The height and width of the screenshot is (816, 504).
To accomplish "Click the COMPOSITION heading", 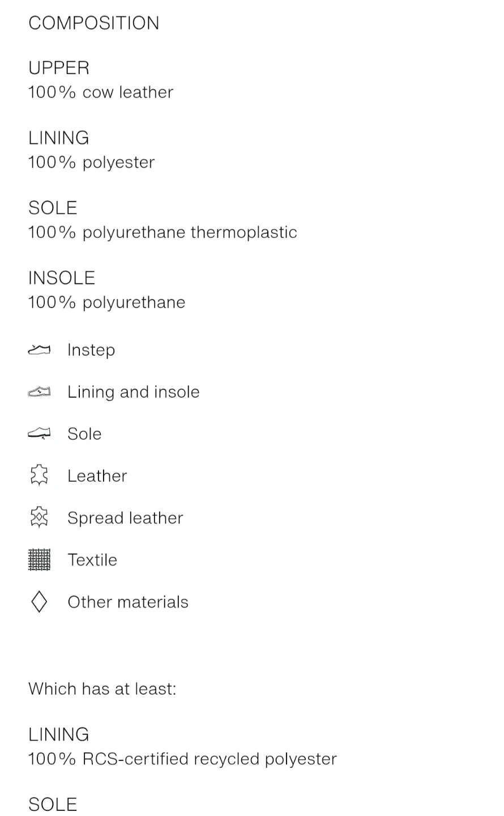I will pyautogui.click(x=94, y=23).
